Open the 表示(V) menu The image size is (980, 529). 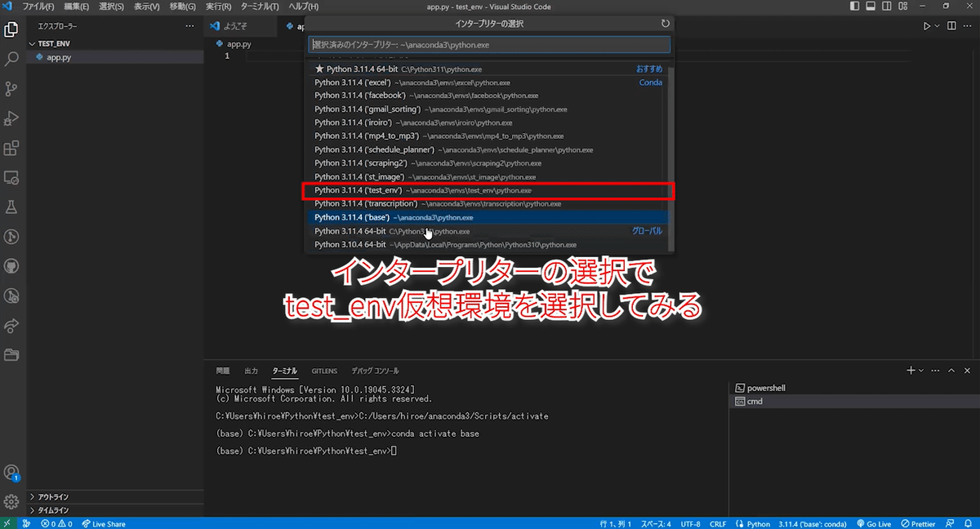pyautogui.click(x=147, y=6)
